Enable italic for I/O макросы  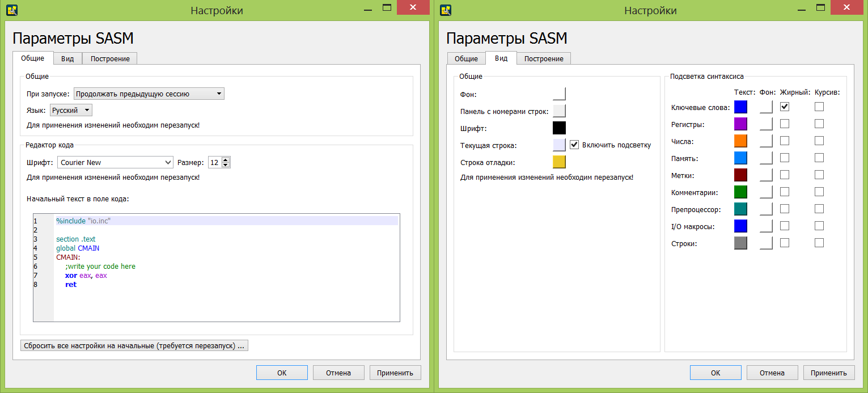819,226
